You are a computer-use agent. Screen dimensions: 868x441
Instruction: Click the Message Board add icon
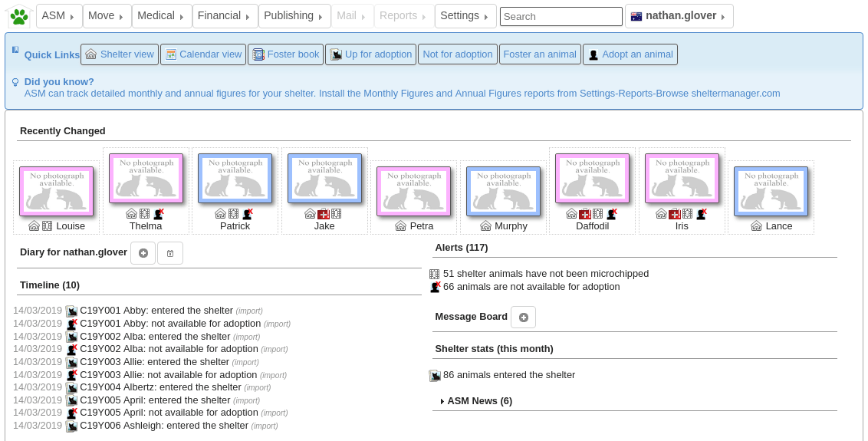(523, 318)
